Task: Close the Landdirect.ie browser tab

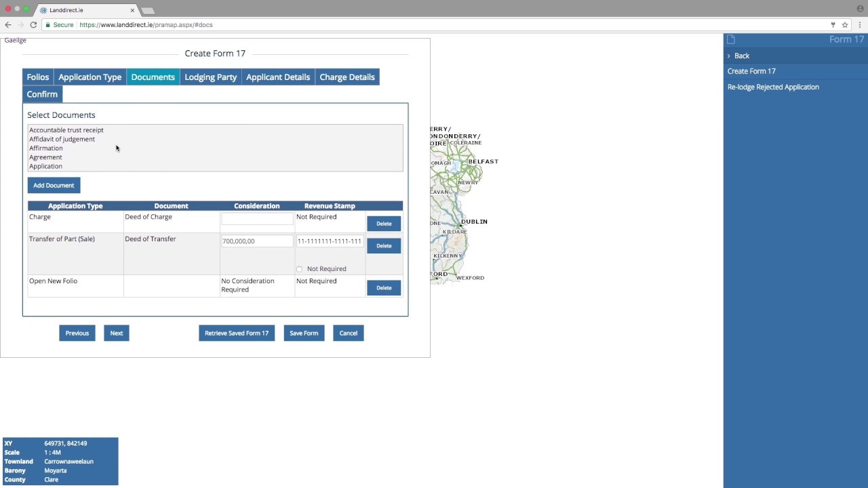Action: click(132, 10)
